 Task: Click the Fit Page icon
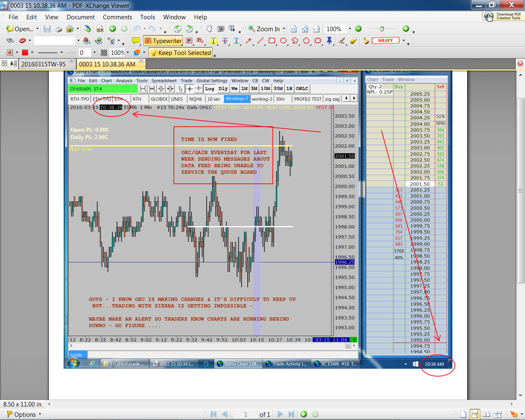click(305, 29)
